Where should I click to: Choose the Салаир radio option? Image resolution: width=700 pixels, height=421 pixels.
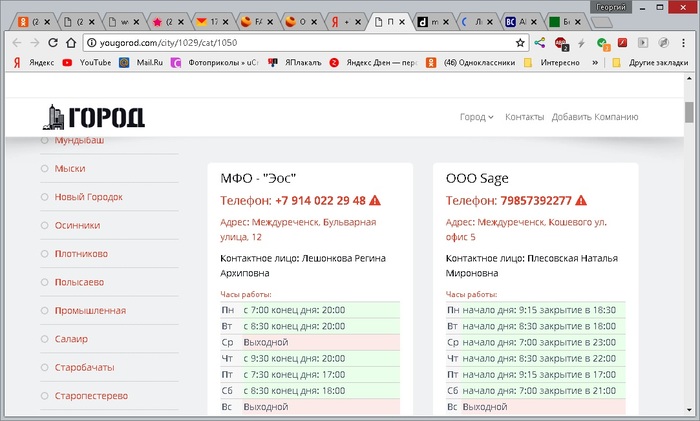[x=45, y=339]
